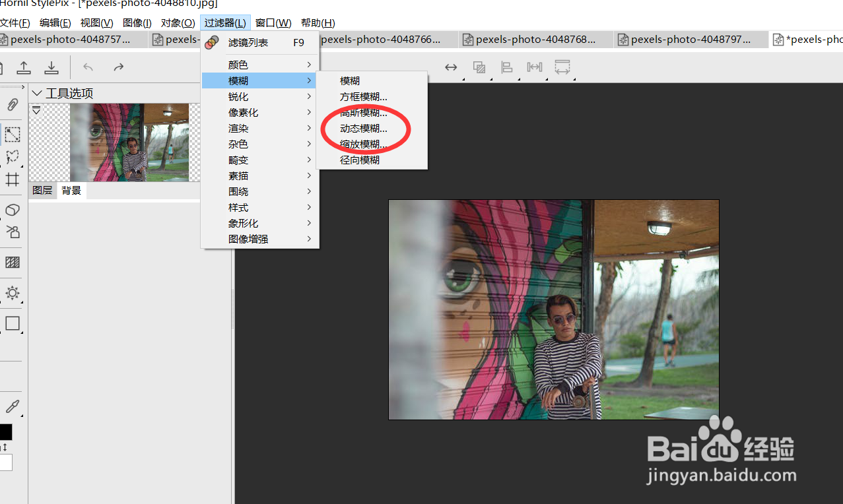
Task: Click the Undo arrow icon
Action: 88,67
